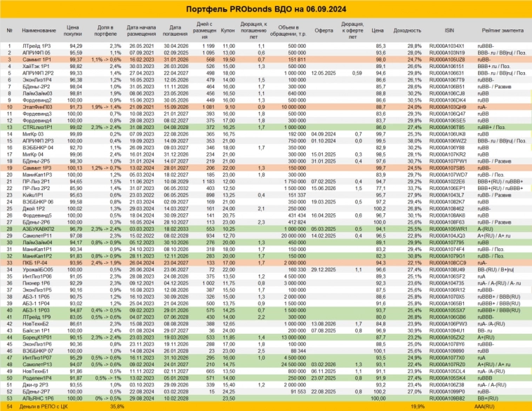Click the 'Дата начала размещения' header
The height and width of the screenshot is (411, 532).
tap(141, 31)
